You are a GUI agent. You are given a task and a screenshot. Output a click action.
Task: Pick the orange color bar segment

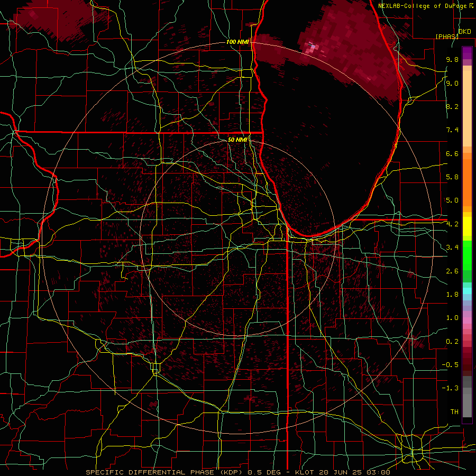(467, 182)
